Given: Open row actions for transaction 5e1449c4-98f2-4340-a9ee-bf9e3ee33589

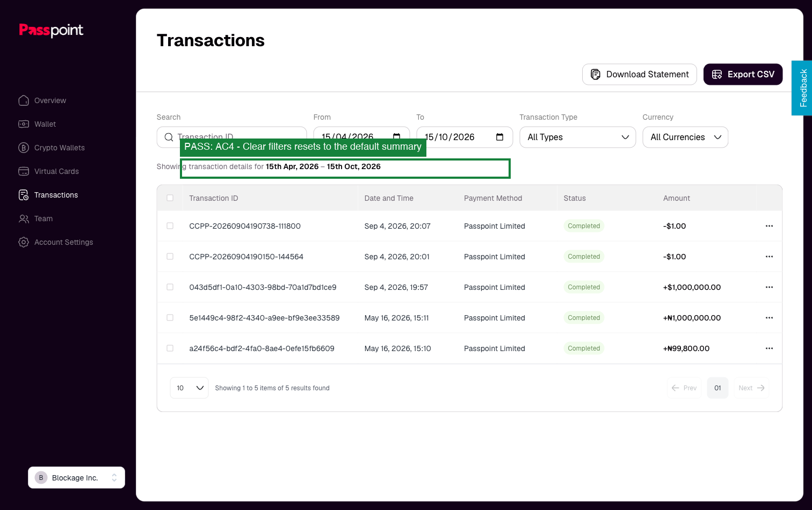Looking at the screenshot, I should pos(769,318).
